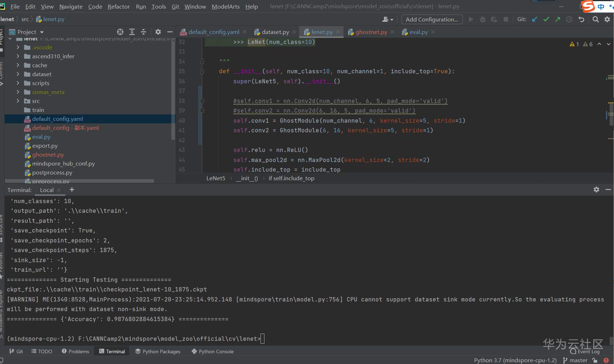Click locate file target icon in Project panel

point(120,32)
